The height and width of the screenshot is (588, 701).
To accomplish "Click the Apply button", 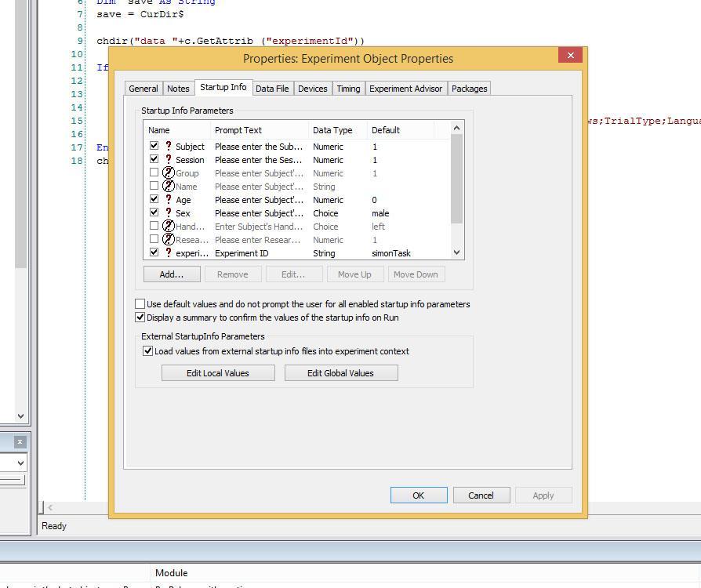I will click(x=543, y=495).
